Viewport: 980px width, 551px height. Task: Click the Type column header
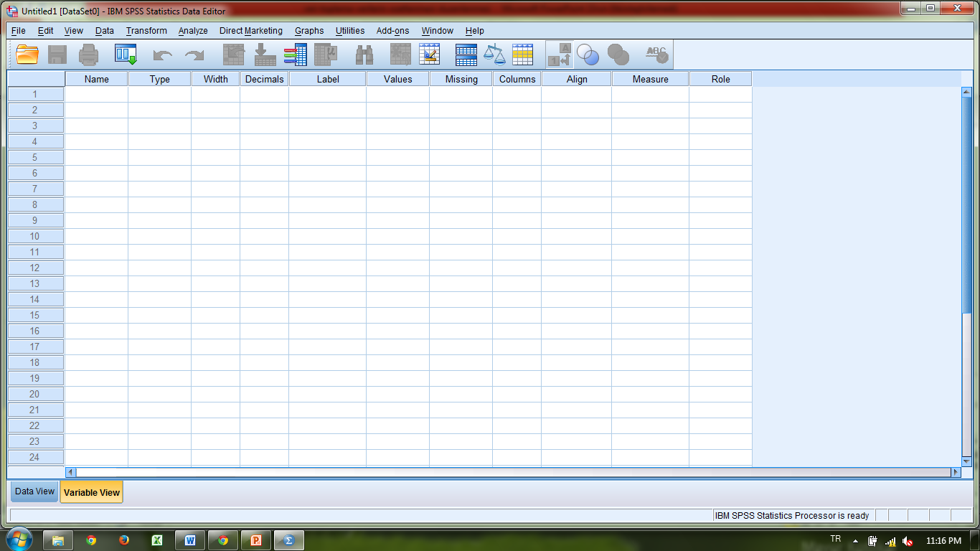click(160, 79)
